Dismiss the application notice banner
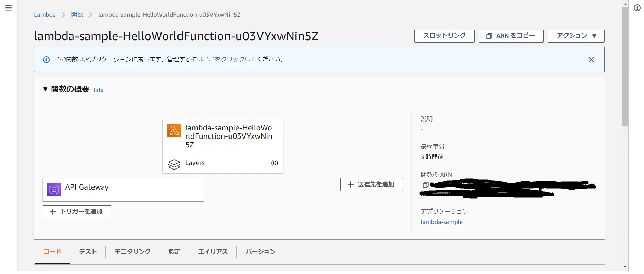This screenshot has width=644, height=274. coord(591,60)
